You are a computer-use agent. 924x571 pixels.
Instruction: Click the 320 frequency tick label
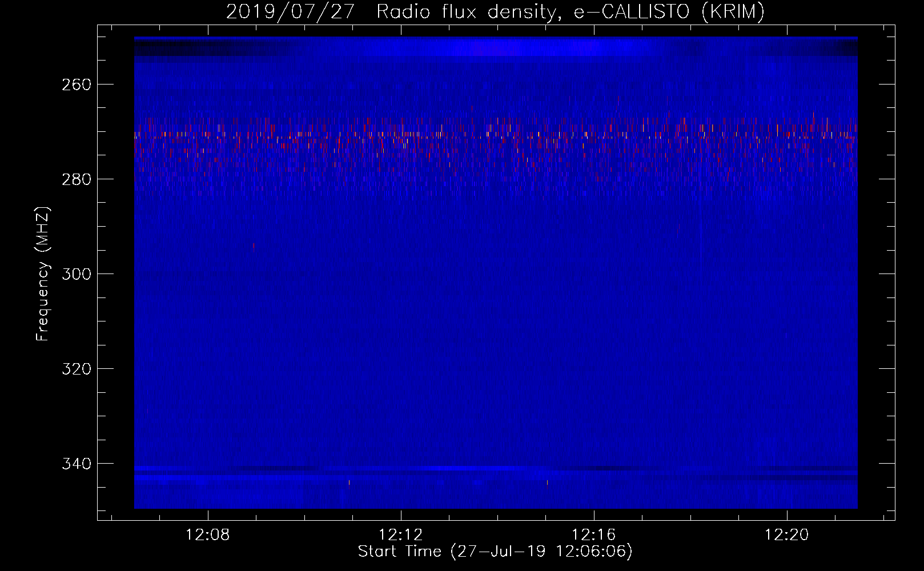pos(77,369)
